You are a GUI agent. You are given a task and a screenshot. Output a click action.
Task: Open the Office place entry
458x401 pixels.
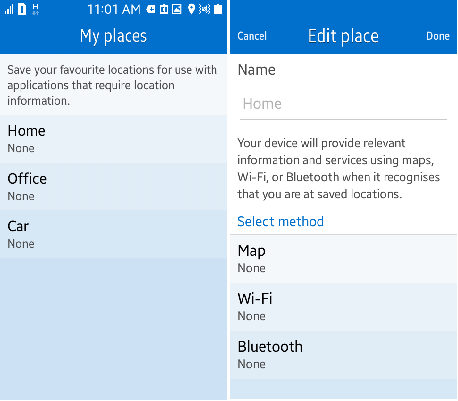[113, 187]
